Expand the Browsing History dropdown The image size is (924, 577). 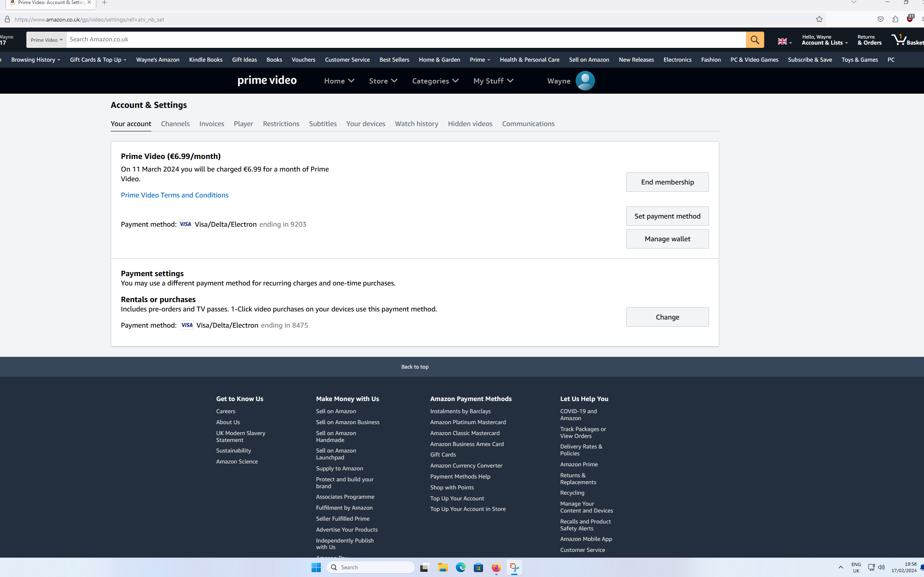36,60
